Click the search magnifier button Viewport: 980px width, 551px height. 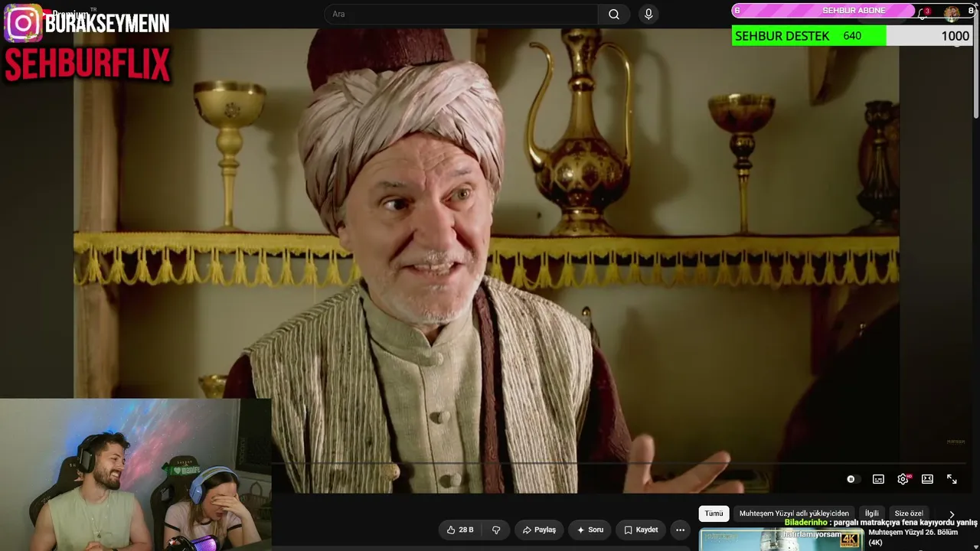click(614, 14)
